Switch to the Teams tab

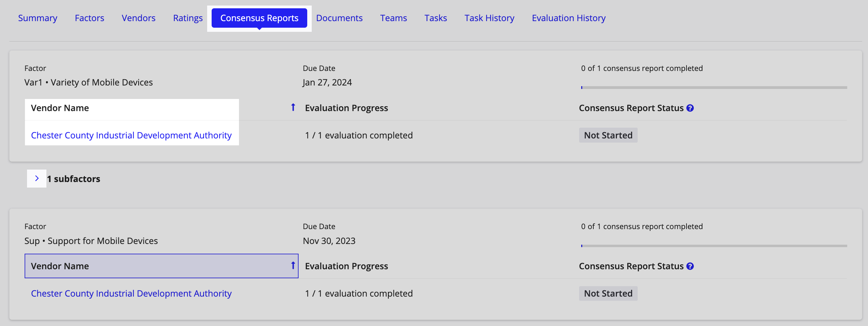point(393,18)
